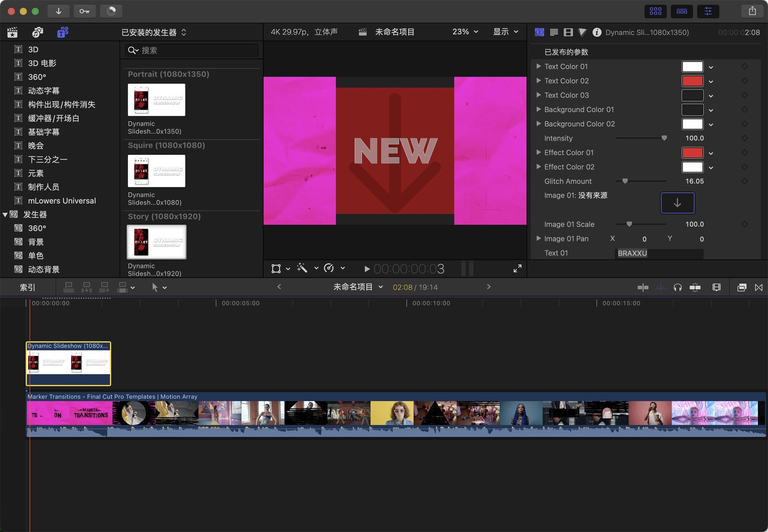Click the Glitch Amount slider handle
The width and height of the screenshot is (768, 532).
(625, 181)
